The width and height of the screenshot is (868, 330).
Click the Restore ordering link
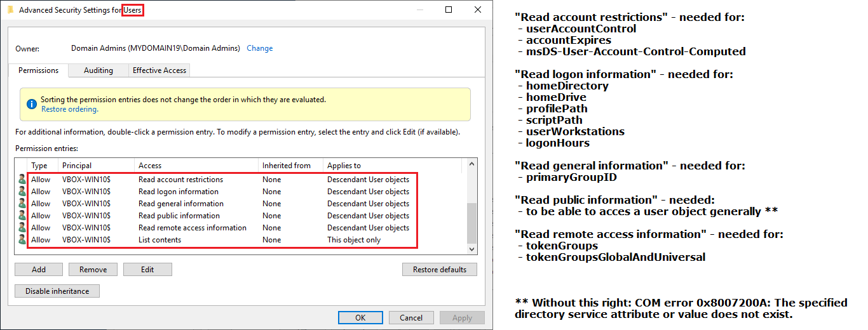(69, 109)
